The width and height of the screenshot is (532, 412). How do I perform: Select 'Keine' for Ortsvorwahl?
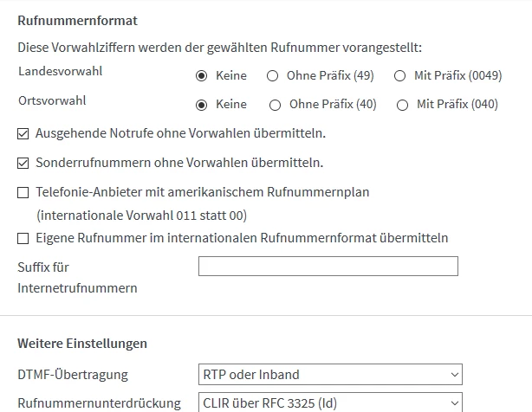point(202,105)
